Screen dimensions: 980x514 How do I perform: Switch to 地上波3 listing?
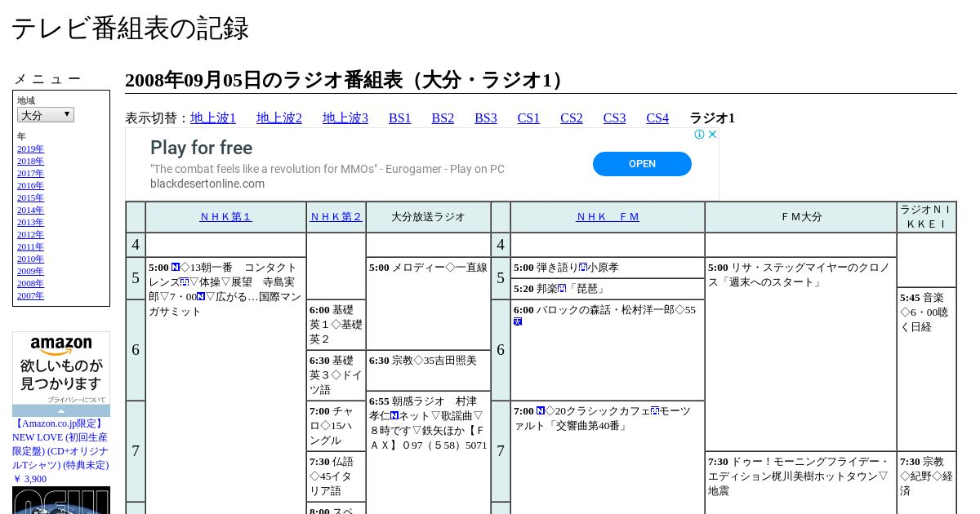coord(345,118)
